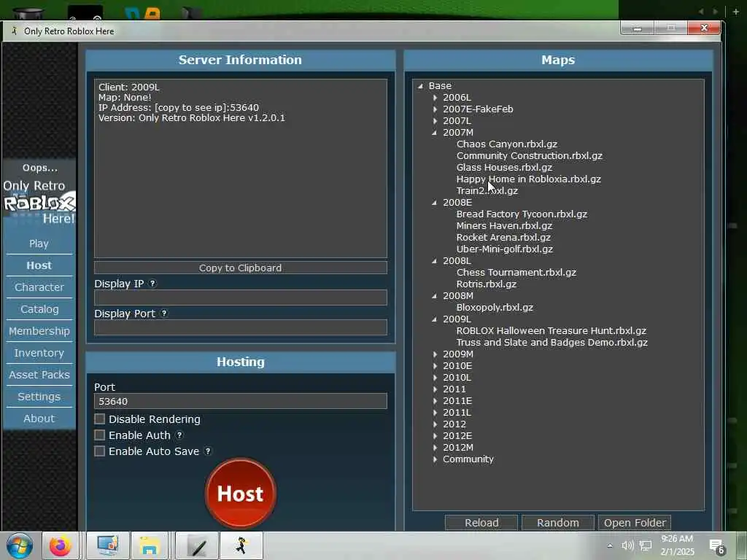This screenshot has height=560, width=747.
Task: Toggle the Disable Rendering checkbox
Action: [99, 419]
